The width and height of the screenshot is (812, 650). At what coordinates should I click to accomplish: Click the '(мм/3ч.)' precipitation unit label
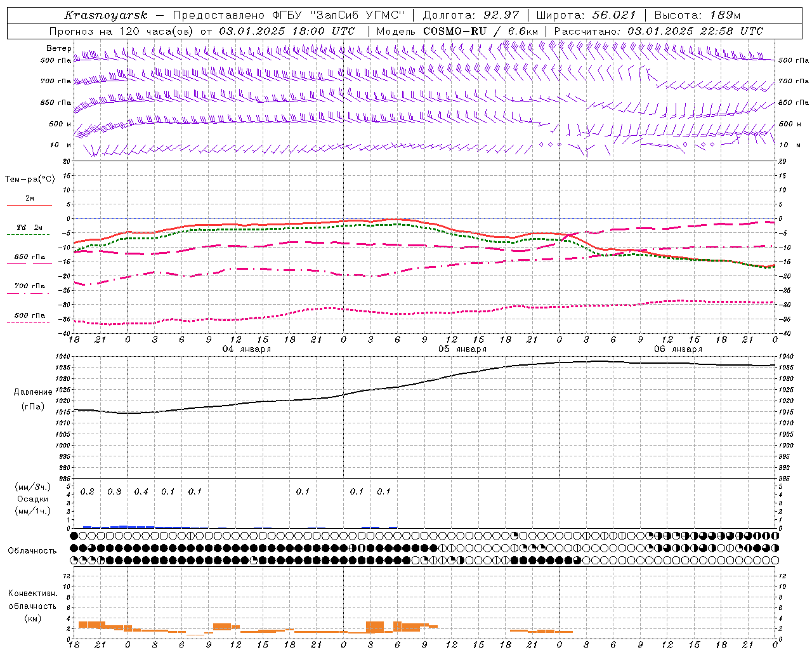[33, 487]
